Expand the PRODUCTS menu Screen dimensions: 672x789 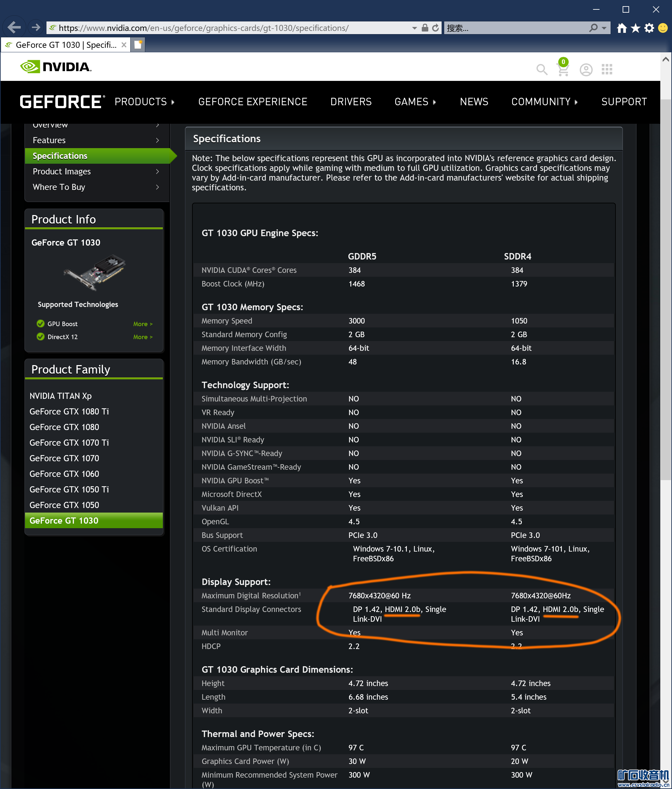tap(145, 102)
